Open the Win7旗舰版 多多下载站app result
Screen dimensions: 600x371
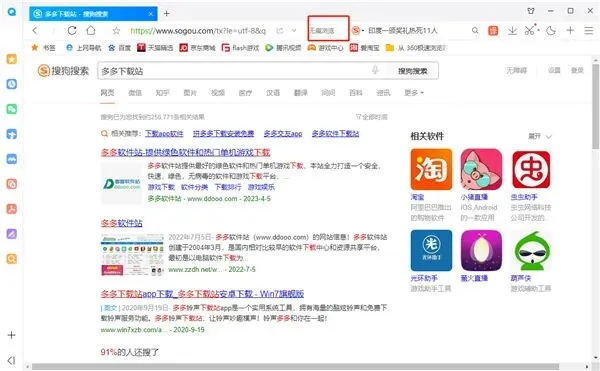coord(202,294)
